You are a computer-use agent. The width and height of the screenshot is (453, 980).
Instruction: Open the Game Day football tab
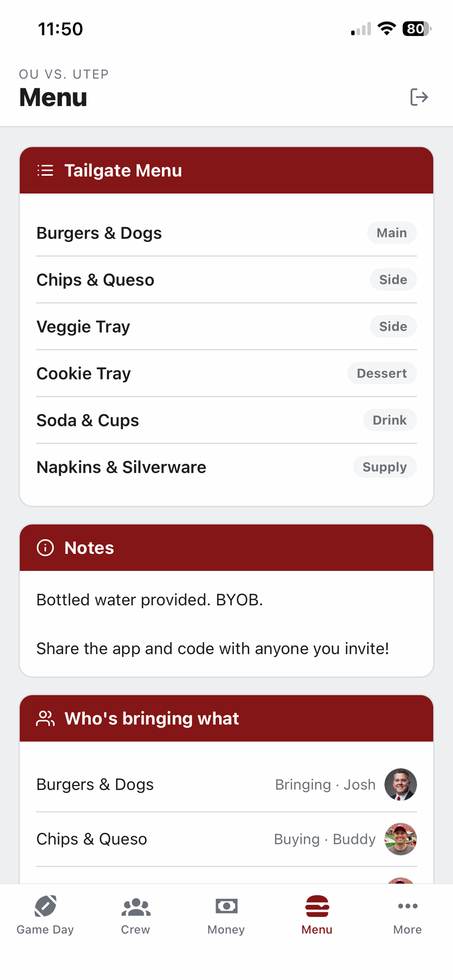(x=45, y=915)
